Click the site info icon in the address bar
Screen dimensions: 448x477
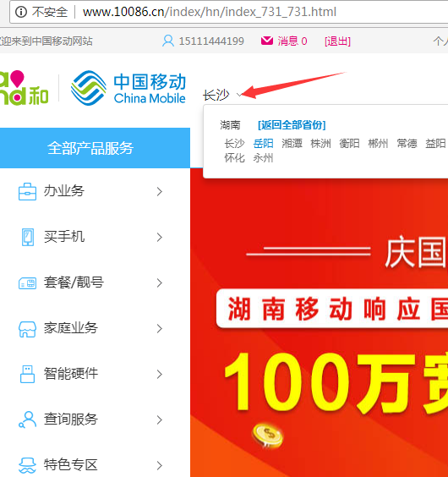(x=21, y=12)
